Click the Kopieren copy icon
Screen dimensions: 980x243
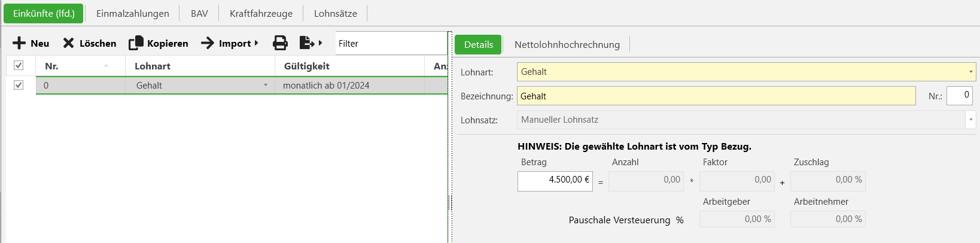click(x=136, y=43)
